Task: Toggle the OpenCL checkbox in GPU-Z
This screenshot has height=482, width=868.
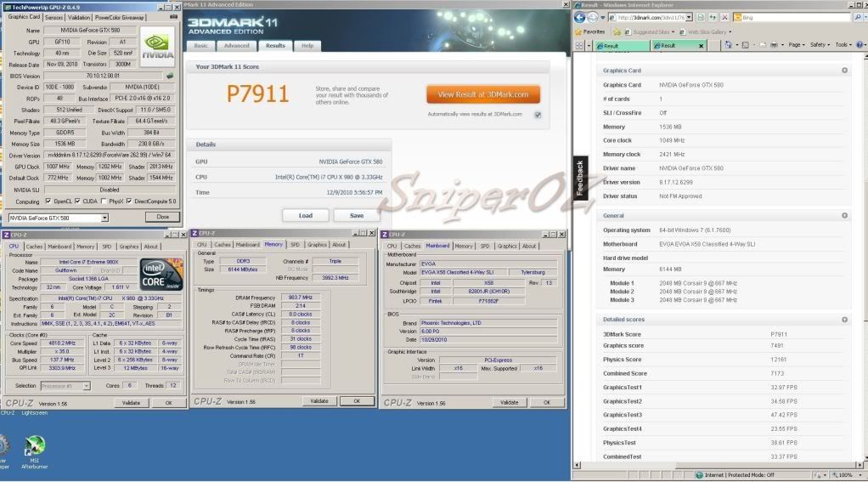Action: (48, 201)
